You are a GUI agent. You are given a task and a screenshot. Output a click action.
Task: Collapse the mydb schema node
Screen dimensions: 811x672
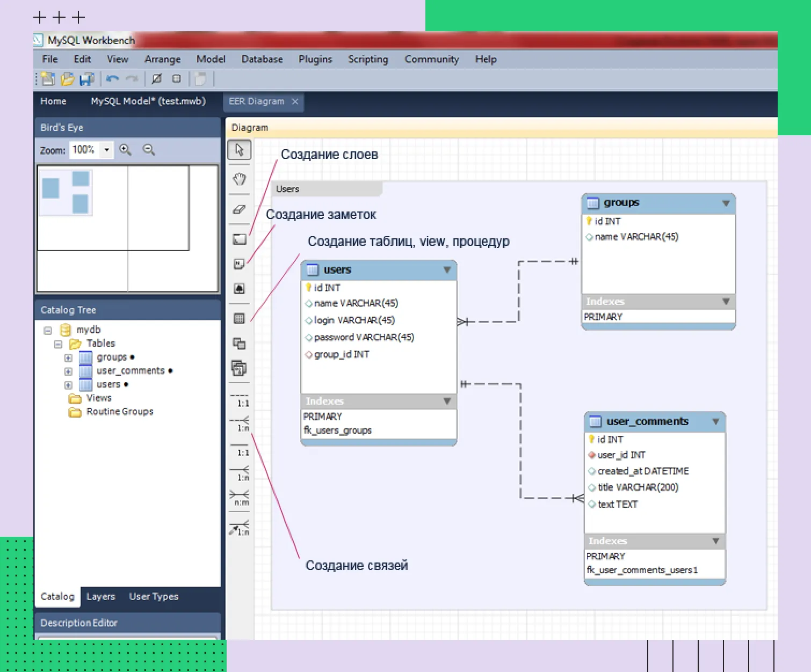coord(48,330)
